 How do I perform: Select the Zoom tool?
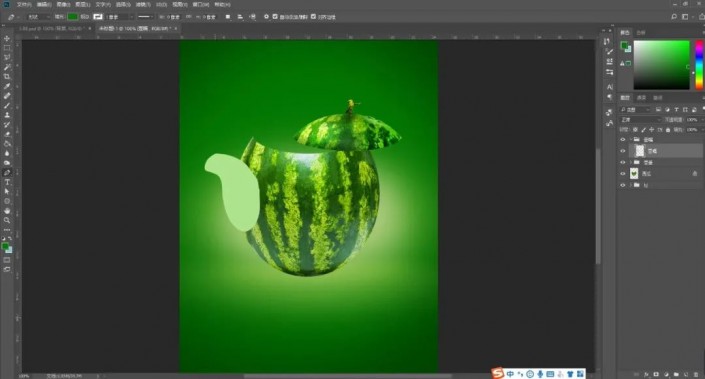tap(7, 220)
